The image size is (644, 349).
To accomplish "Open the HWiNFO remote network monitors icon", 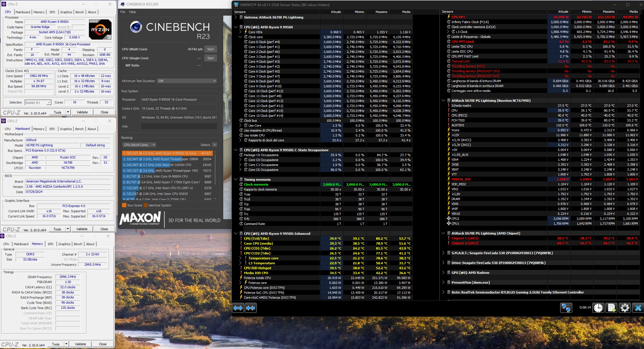I will tap(566, 308).
